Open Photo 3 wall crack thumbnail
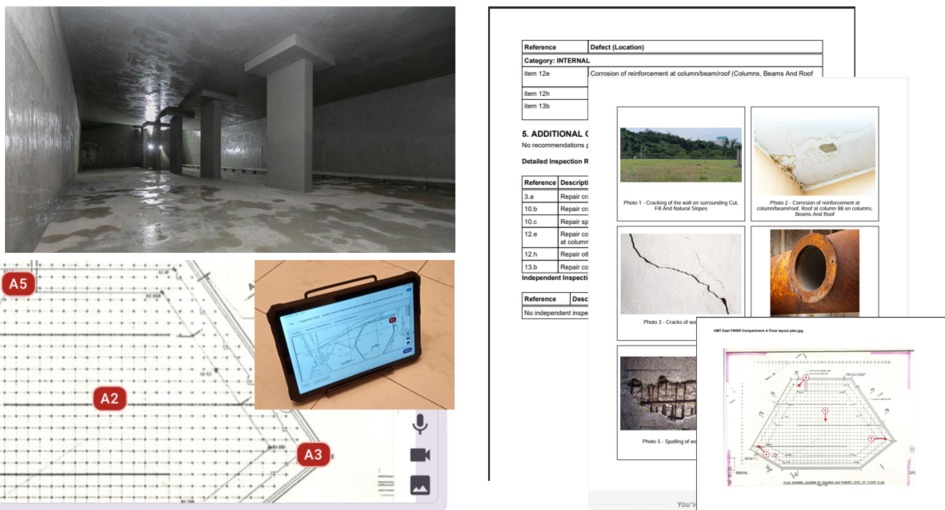Screen dimensions: 945x510 click(681, 274)
